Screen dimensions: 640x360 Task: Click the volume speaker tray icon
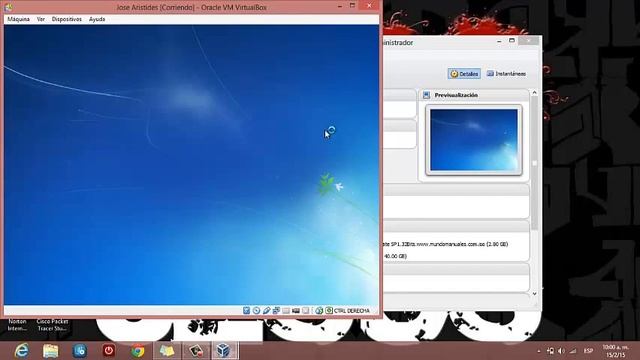562,351
